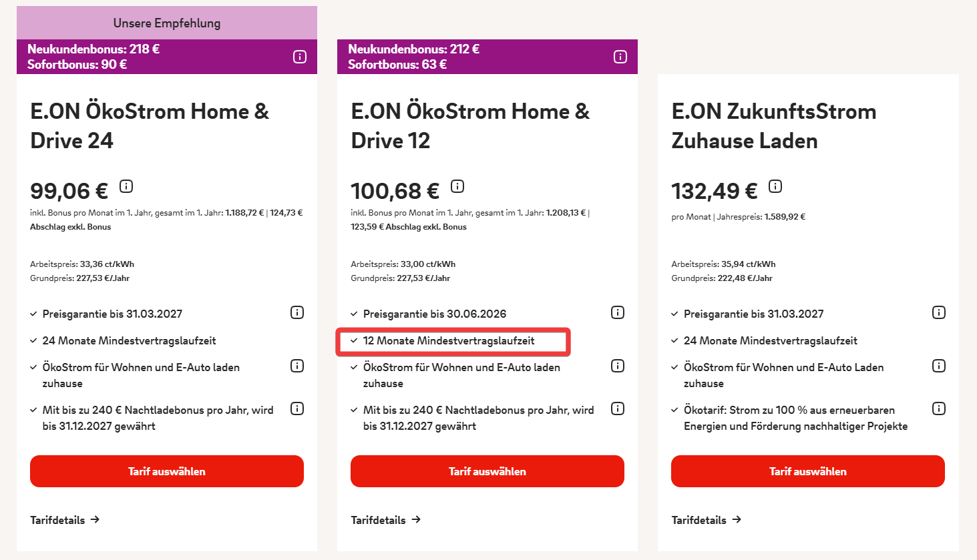Click info icon next to 132,49 € price
The image size is (977, 560).
775,186
